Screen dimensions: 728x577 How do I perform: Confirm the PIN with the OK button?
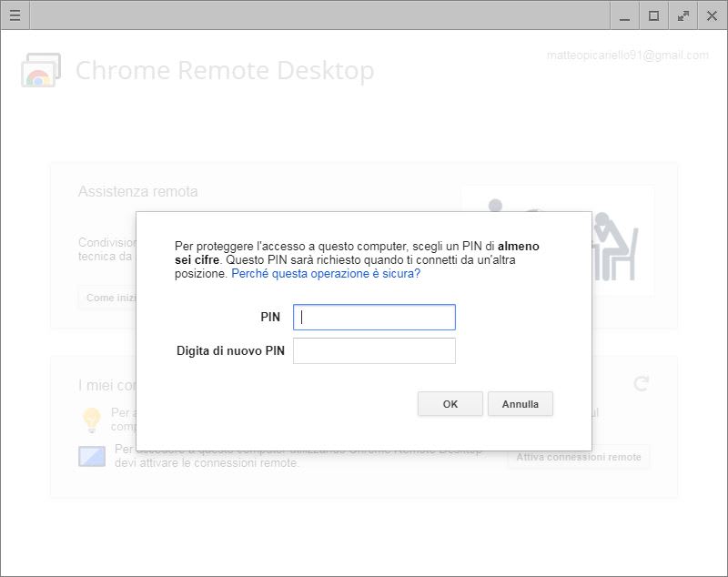(450, 404)
